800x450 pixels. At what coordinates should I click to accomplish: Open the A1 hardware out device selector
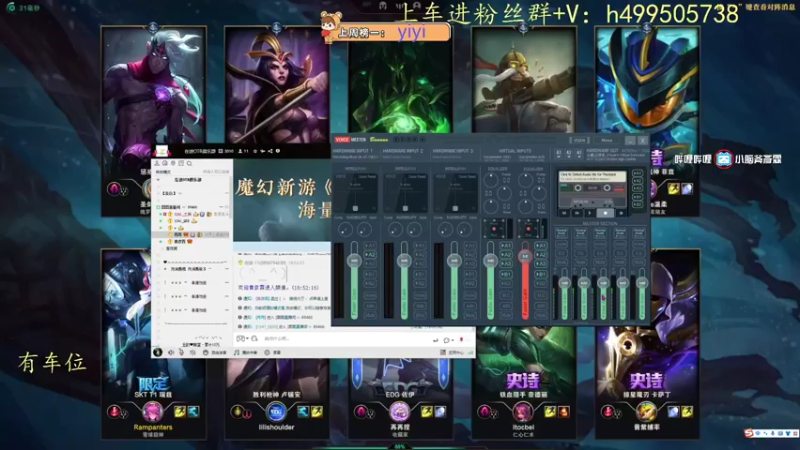559,153
